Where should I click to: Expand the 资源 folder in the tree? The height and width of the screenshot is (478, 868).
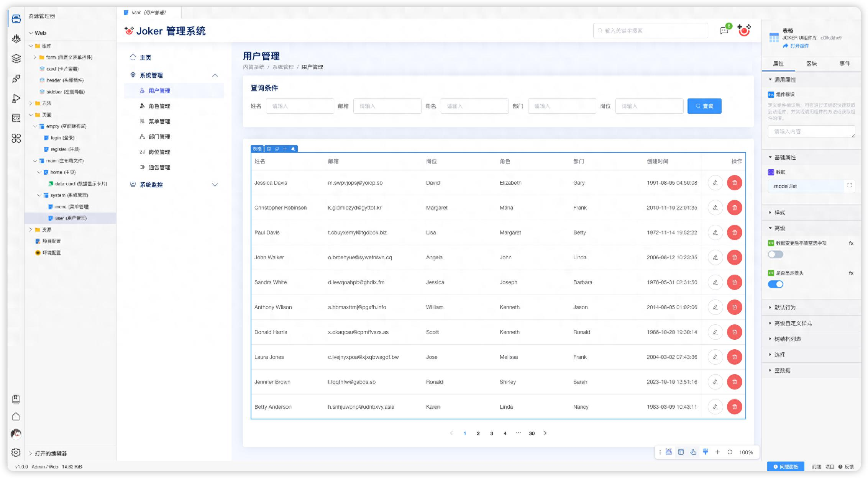coord(31,230)
